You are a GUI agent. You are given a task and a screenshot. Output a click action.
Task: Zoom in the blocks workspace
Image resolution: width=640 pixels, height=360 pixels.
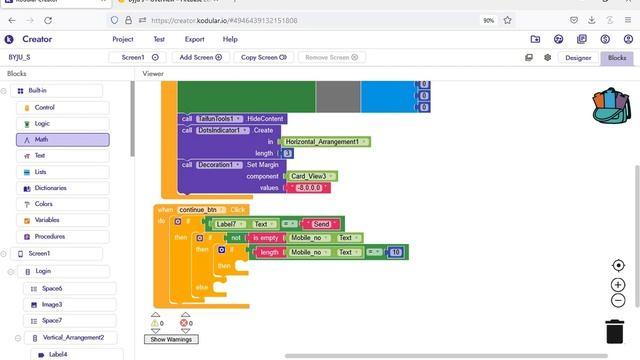click(x=618, y=284)
